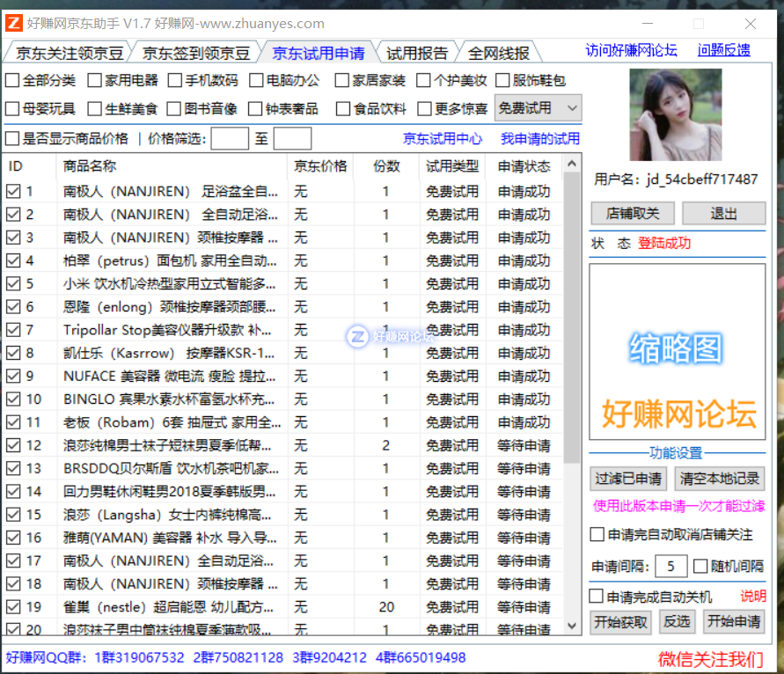Viewport: 784px width, 674px height.
Task: Click the 清空本地记录 button
Action: click(720, 479)
